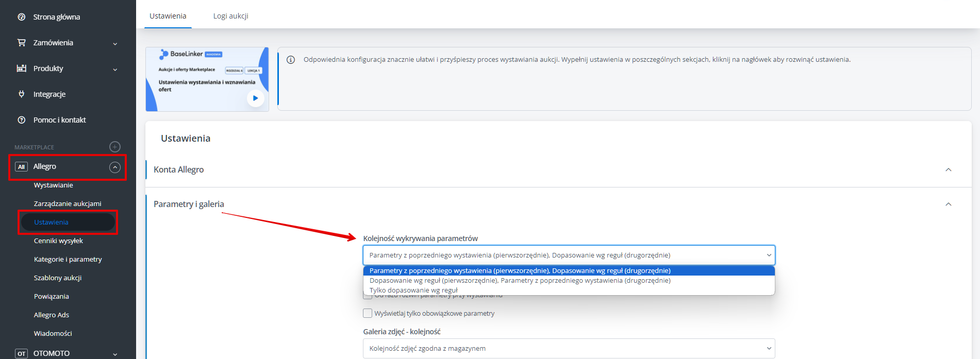Open Produkty menu item
Image resolution: width=980 pixels, height=359 pixels.
48,69
